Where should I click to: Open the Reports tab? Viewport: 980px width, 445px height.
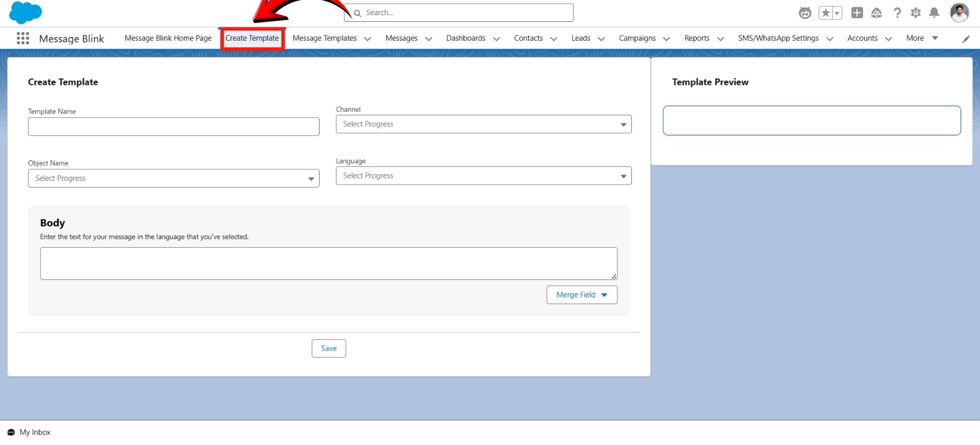point(697,38)
